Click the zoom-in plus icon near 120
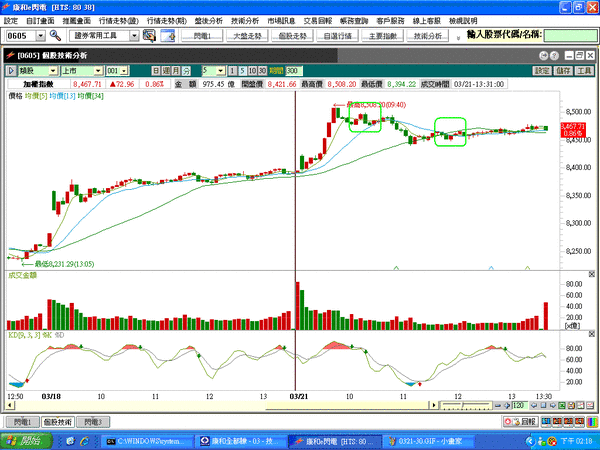 (x=507, y=406)
